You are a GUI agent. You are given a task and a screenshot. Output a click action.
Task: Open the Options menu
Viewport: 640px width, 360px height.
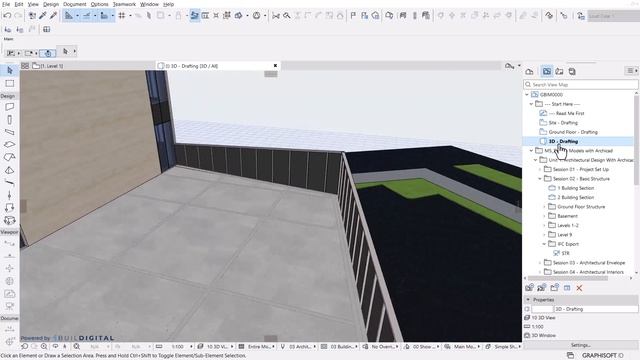tap(99, 4)
